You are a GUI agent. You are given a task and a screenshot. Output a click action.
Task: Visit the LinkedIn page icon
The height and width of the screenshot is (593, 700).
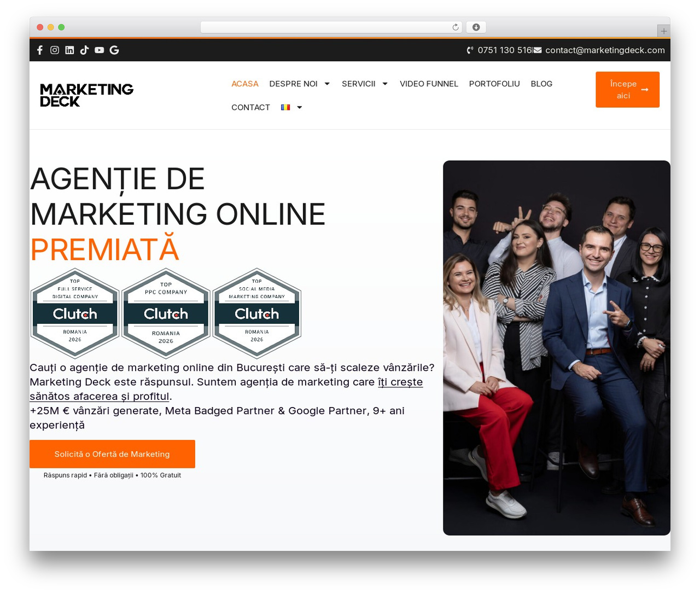69,50
